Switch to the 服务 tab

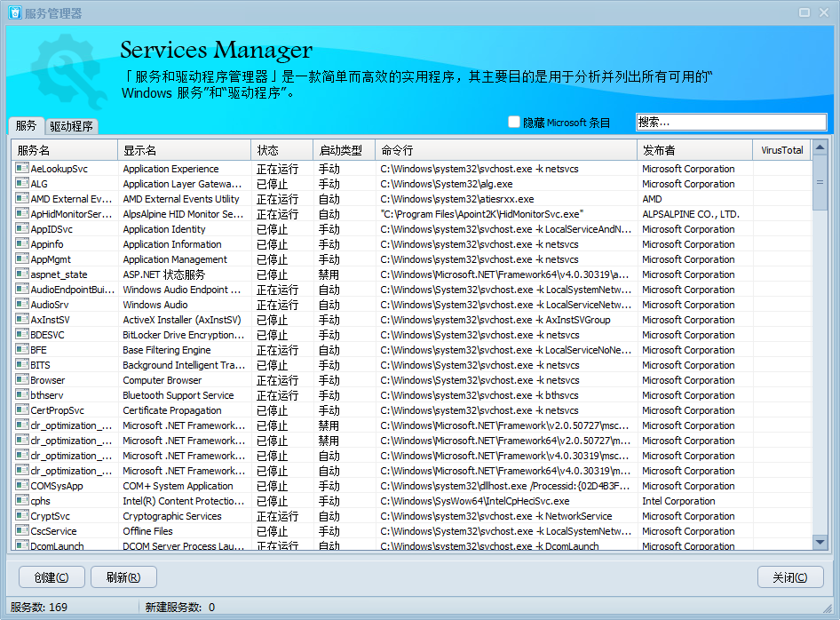26,126
